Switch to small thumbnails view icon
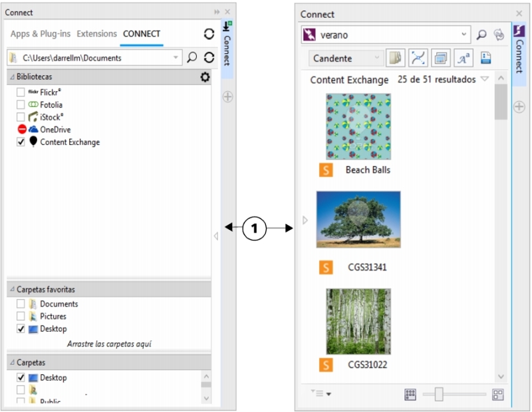 410,394
